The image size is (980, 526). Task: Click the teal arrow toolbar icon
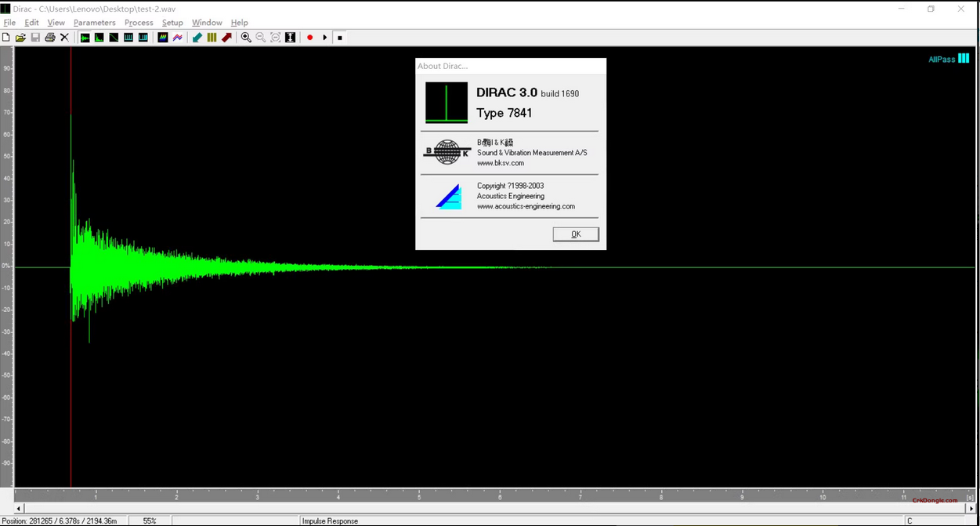coord(197,38)
